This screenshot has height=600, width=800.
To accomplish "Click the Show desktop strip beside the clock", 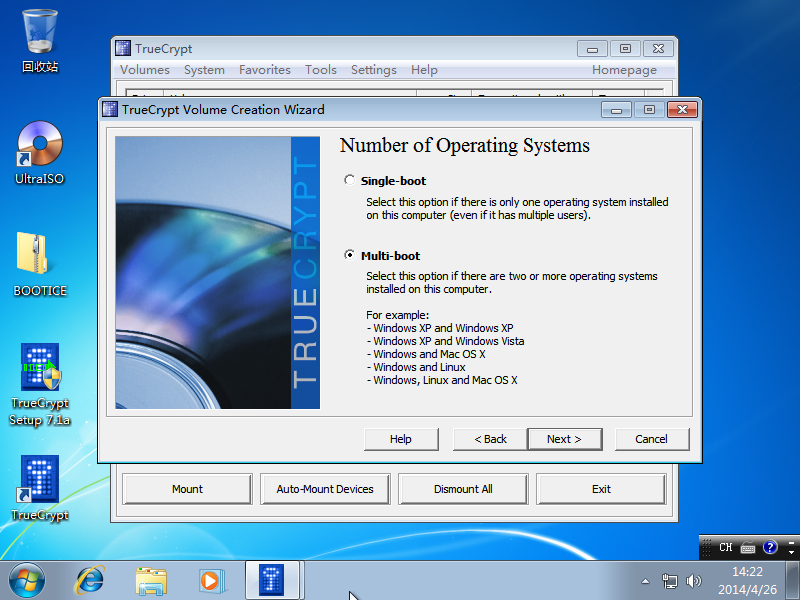I will pos(792,581).
